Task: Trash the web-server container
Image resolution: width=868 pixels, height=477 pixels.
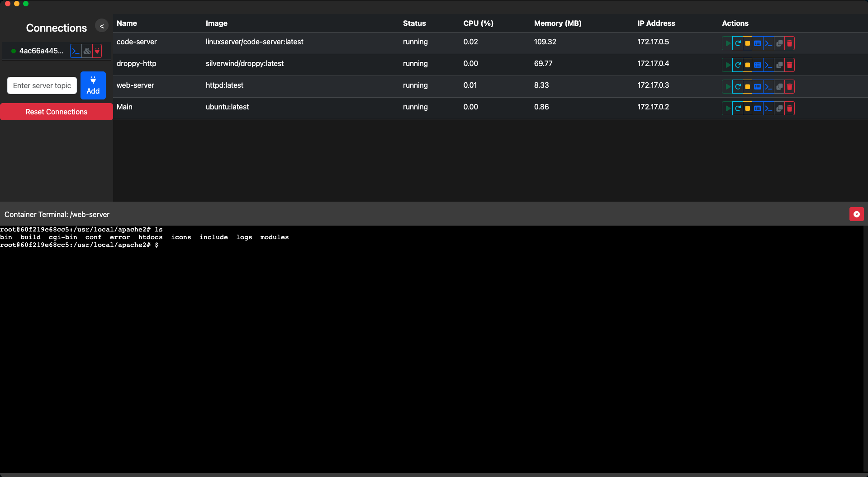Action: (790, 87)
